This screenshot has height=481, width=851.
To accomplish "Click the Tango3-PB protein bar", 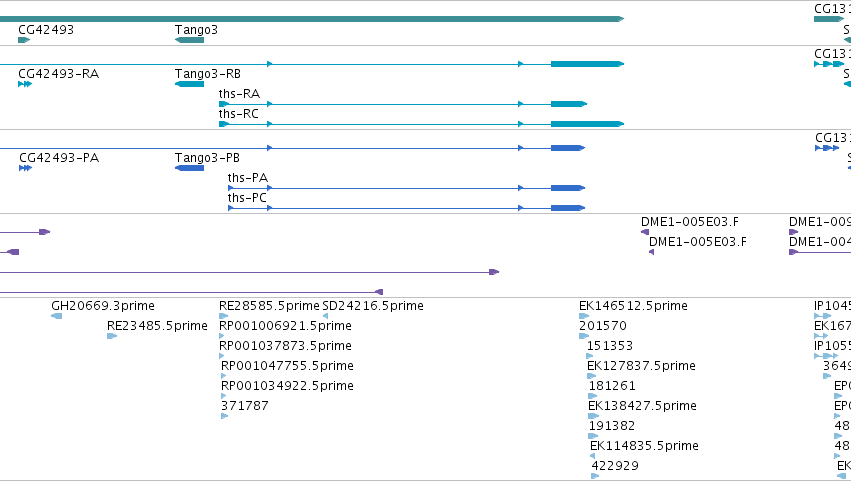I will (x=189, y=168).
